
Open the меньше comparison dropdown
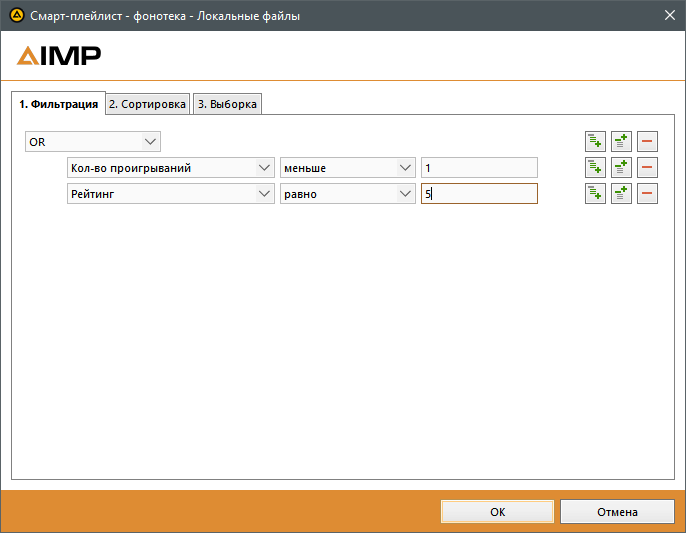point(347,168)
